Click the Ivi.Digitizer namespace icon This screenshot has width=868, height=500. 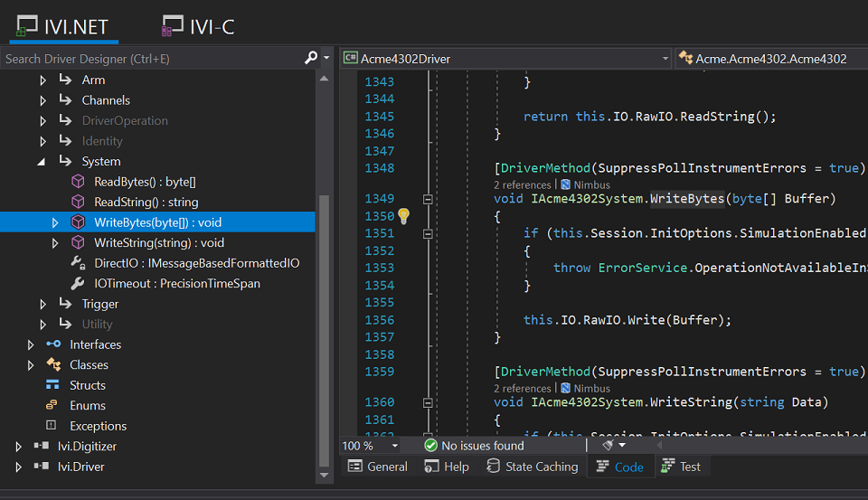pos(42,445)
